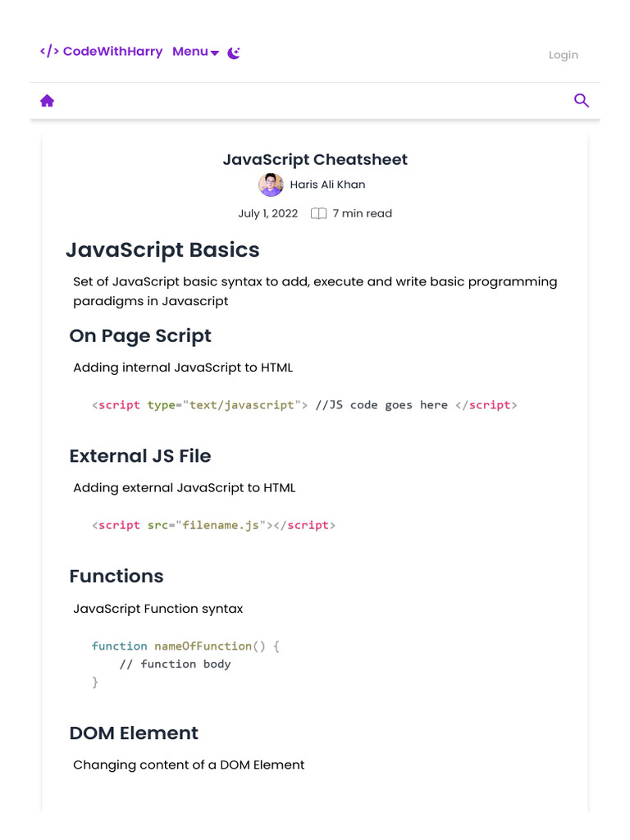
Task: Click the CodeWithHarry brand name text
Action: point(112,52)
